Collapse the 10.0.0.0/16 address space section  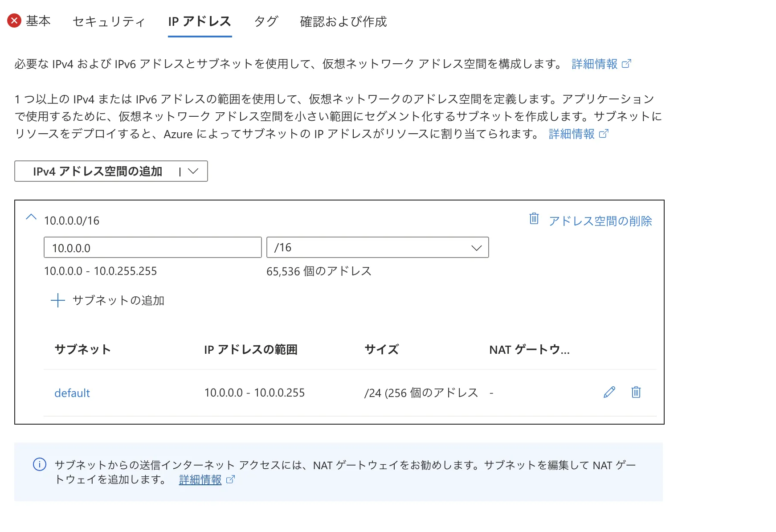pos(31,217)
